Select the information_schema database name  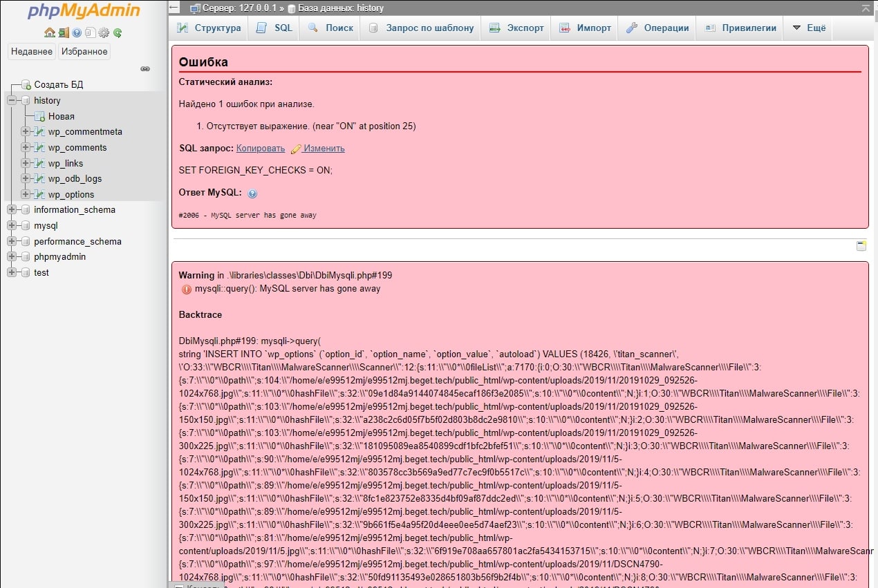point(75,209)
